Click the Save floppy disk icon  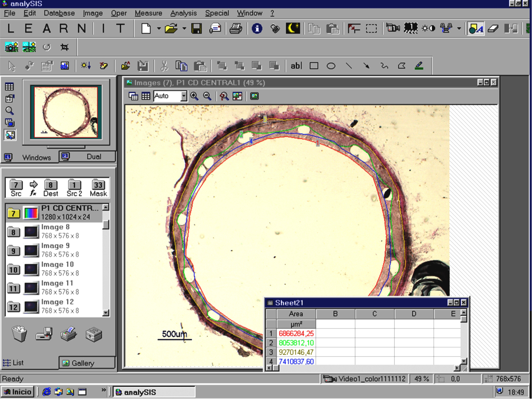pyautogui.click(x=196, y=29)
